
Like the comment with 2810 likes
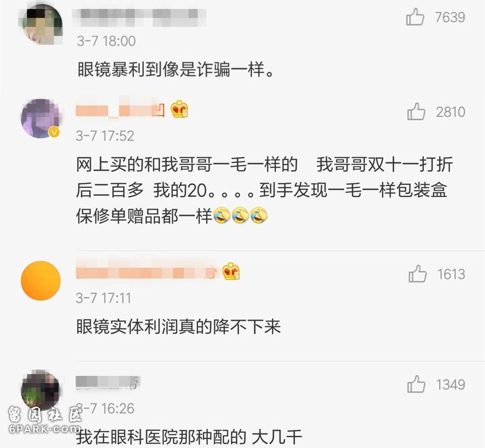[416, 112]
